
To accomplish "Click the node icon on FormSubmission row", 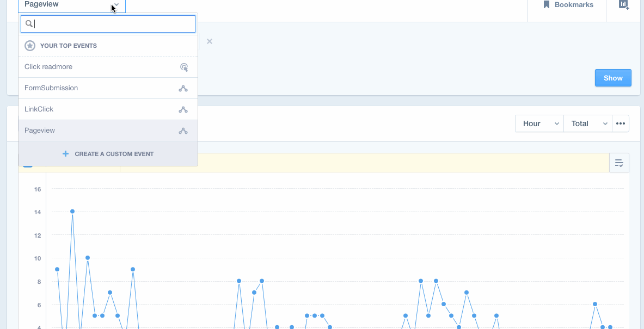I will (183, 88).
